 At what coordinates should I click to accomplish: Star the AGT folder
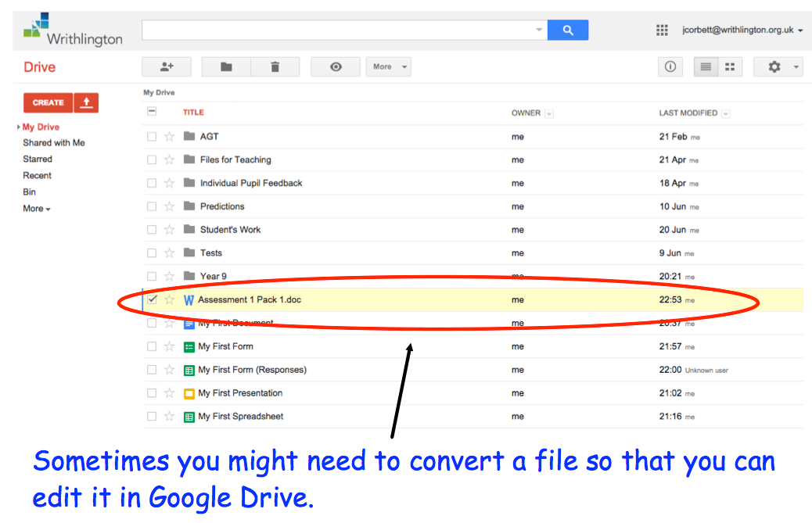tap(169, 137)
